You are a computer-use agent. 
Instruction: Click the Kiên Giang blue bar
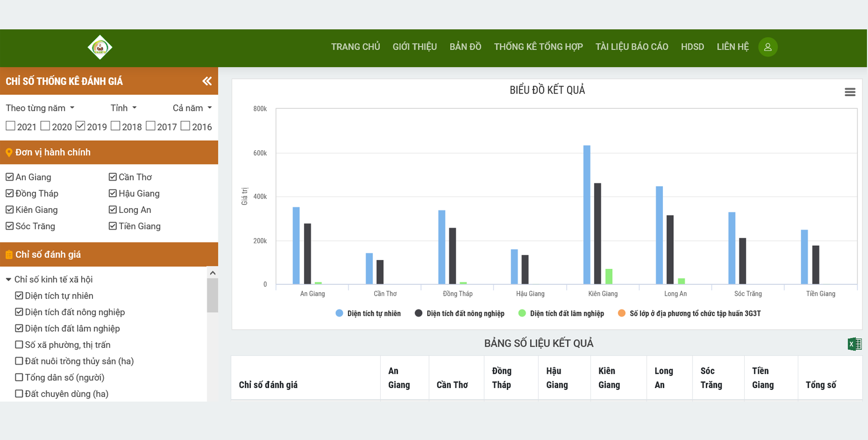tap(586, 215)
